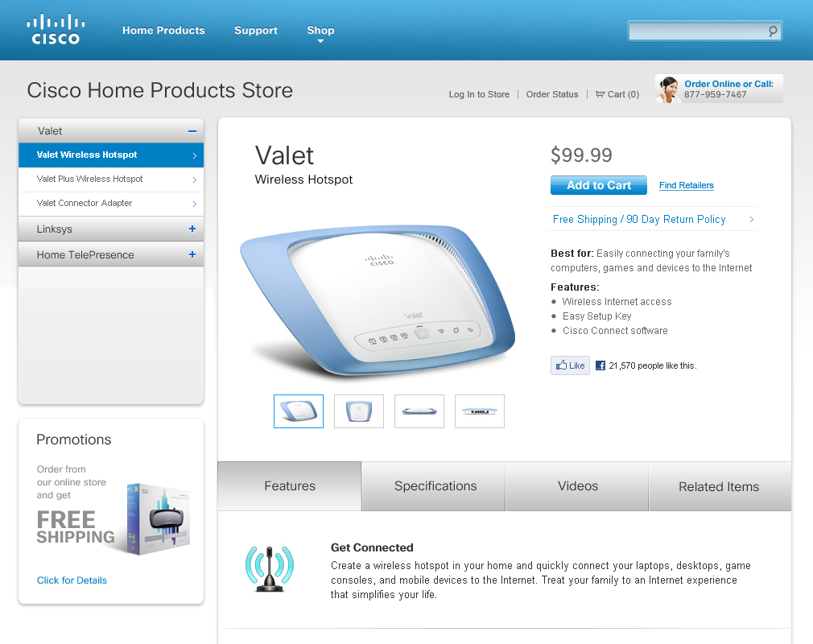Expand the Home TelePresence category
813x644 pixels.
coord(192,254)
